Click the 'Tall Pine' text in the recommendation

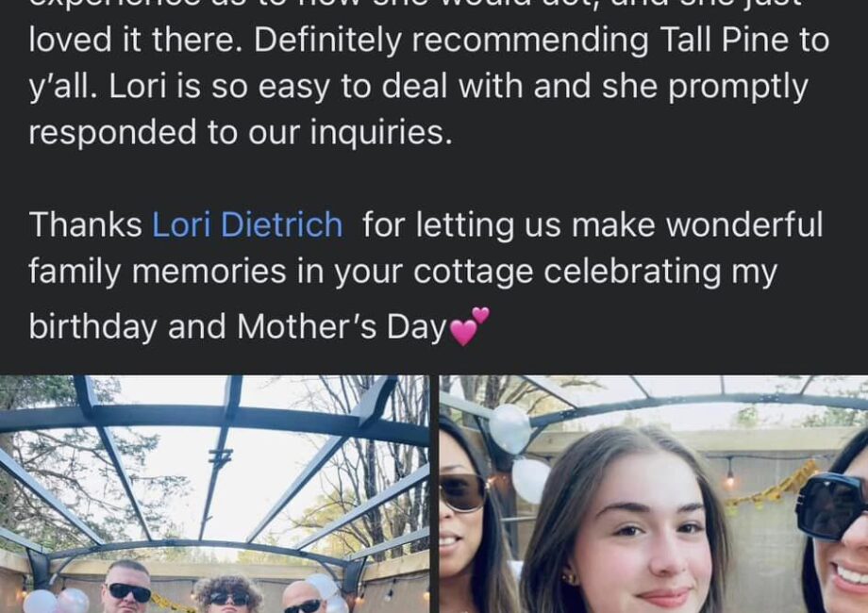coord(725,40)
